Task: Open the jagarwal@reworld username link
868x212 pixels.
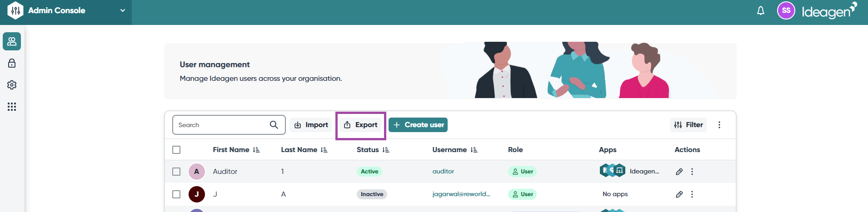Action: click(x=461, y=194)
